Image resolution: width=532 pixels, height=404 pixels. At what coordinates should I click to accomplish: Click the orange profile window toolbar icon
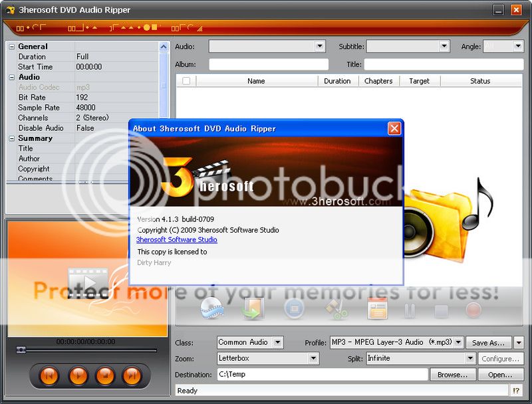(x=377, y=308)
